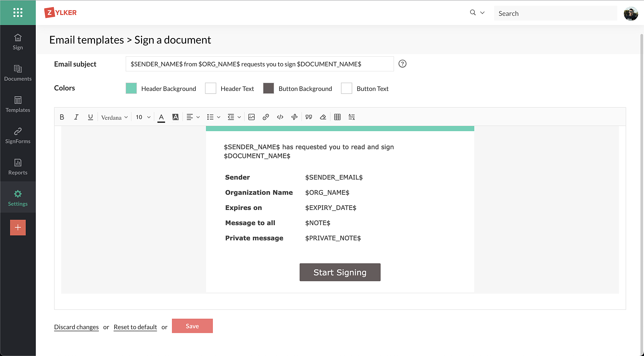The image size is (644, 356).
Task: Open the HTML code view icon
Action: [280, 117]
